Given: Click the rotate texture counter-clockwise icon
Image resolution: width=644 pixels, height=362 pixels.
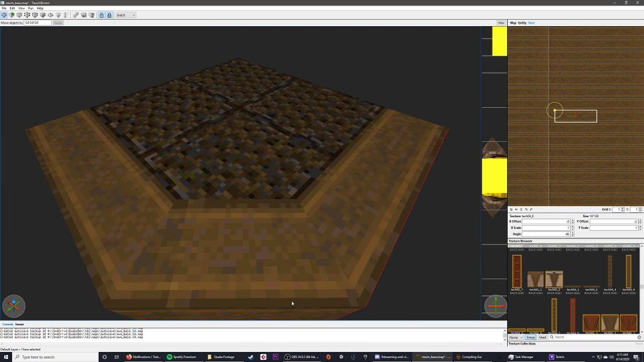Looking at the screenshot, I should [526, 210].
